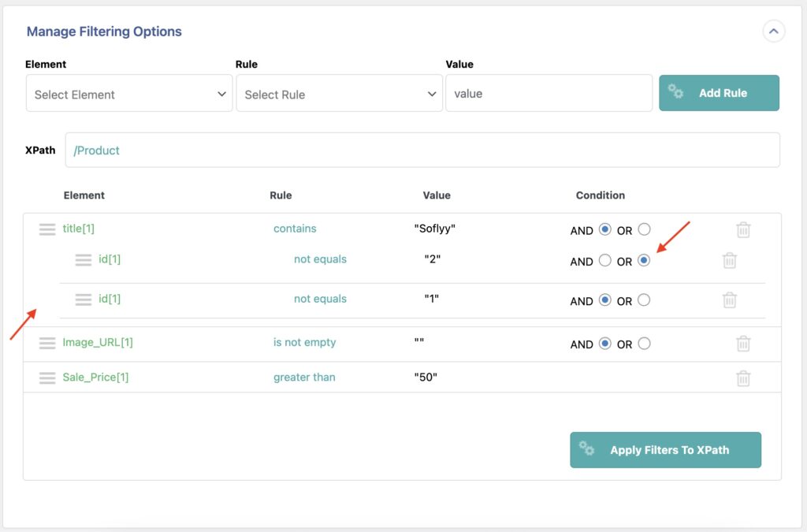807x532 pixels.
Task: Enable AND condition for id[1] not equals "1"
Action: point(604,299)
